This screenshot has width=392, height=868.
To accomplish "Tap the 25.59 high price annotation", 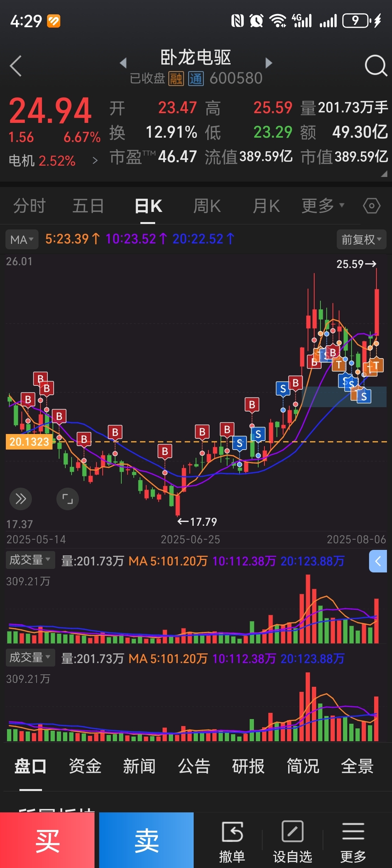I will [356, 264].
